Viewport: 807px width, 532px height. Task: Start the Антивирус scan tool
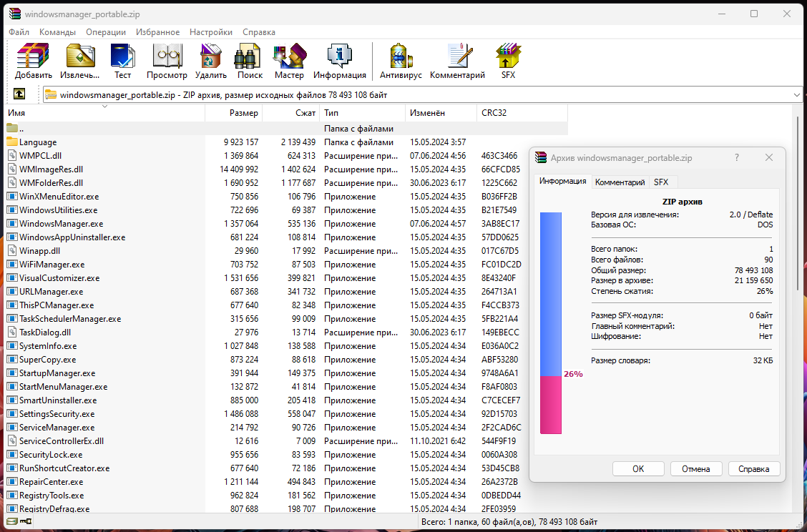pos(401,61)
